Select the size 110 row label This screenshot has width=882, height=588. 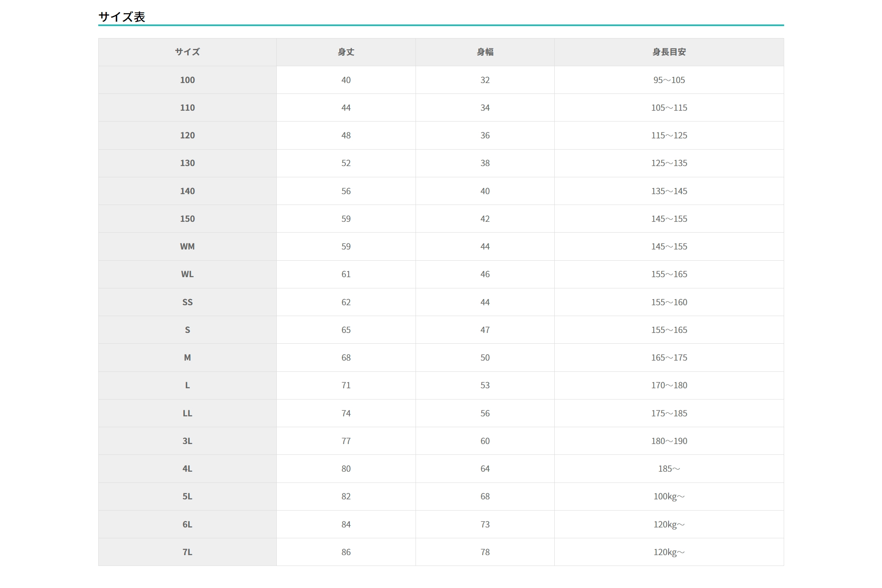(x=187, y=107)
